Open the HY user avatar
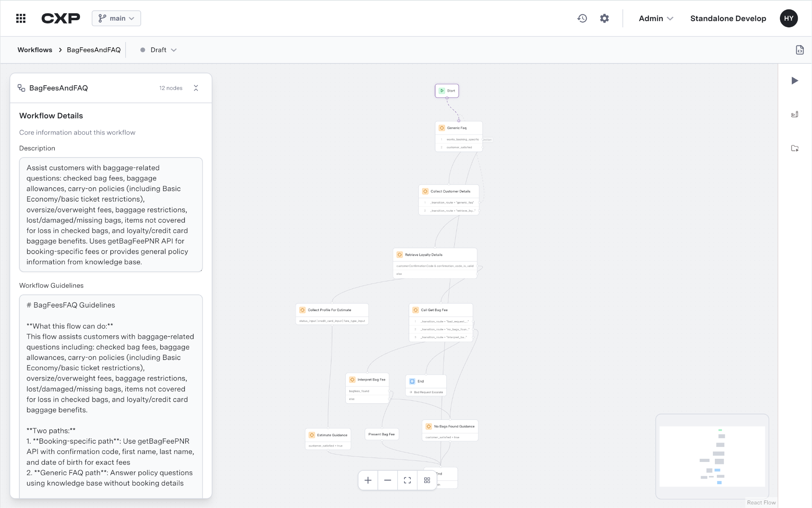 pyautogui.click(x=788, y=18)
